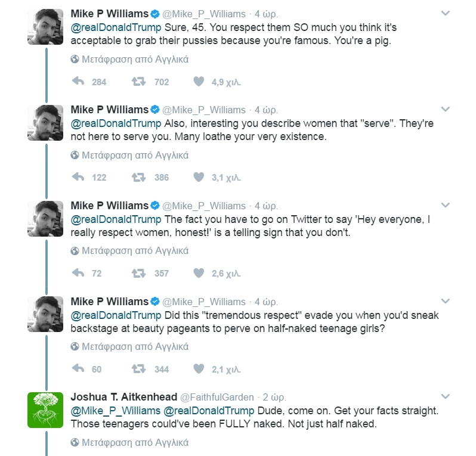The image size is (476, 456).
Task: Retweet the tweet with 357 retweets
Action: (138, 273)
